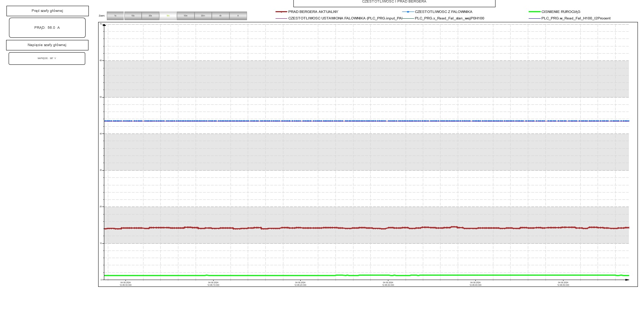This screenshot has height=334, width=644.
Task: Set chart zoom to 1s
Action: coord(115,16)
